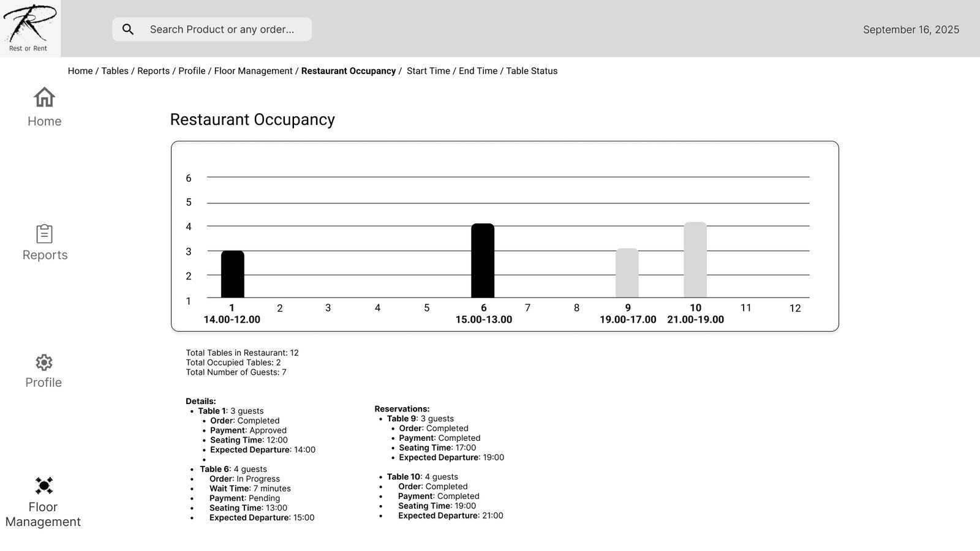
Task: Select Profile breadcrumb link
Action: [x=192, y=71]
